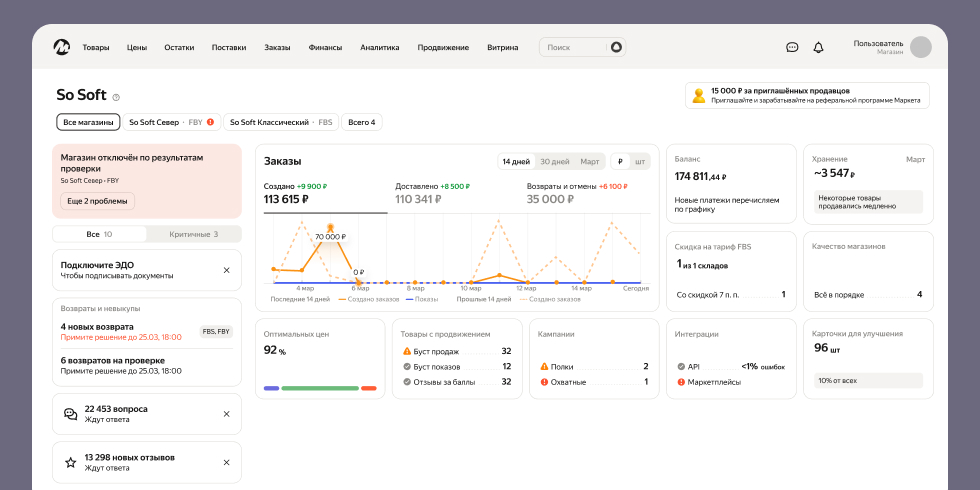This screenshot has width=980, height=490.
Task: Open the notifications bell icon
Action: coord(818,47)
